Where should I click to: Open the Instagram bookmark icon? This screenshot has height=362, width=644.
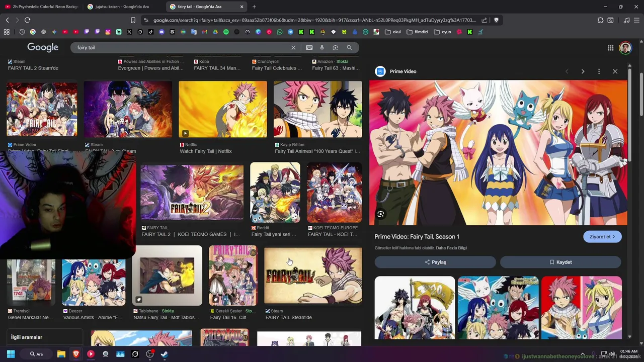(x=108, y=32)
